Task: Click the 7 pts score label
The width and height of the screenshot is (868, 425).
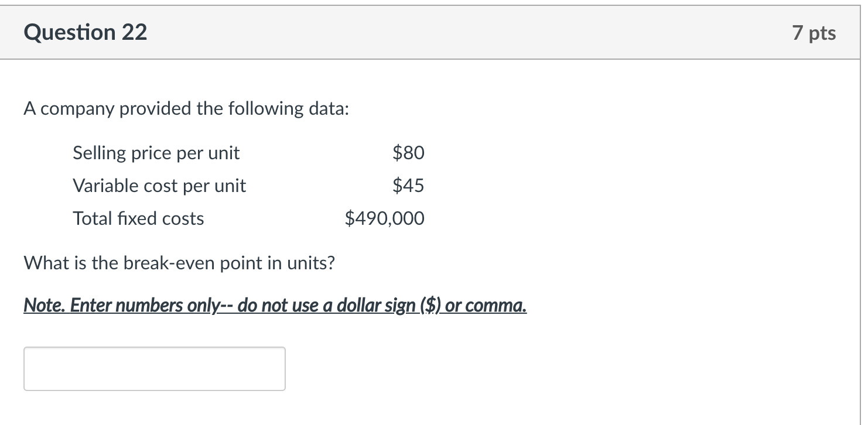Action: coord(814,33)
